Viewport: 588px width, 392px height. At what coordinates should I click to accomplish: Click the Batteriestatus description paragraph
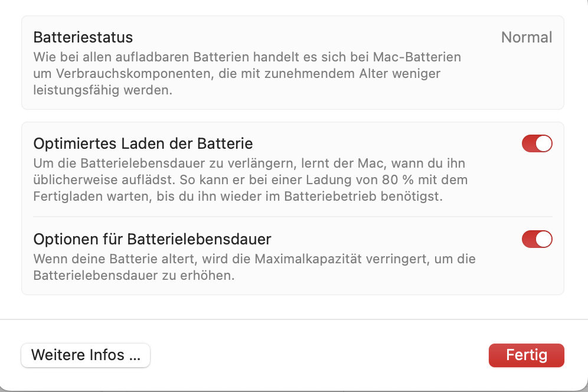[247, 74]
